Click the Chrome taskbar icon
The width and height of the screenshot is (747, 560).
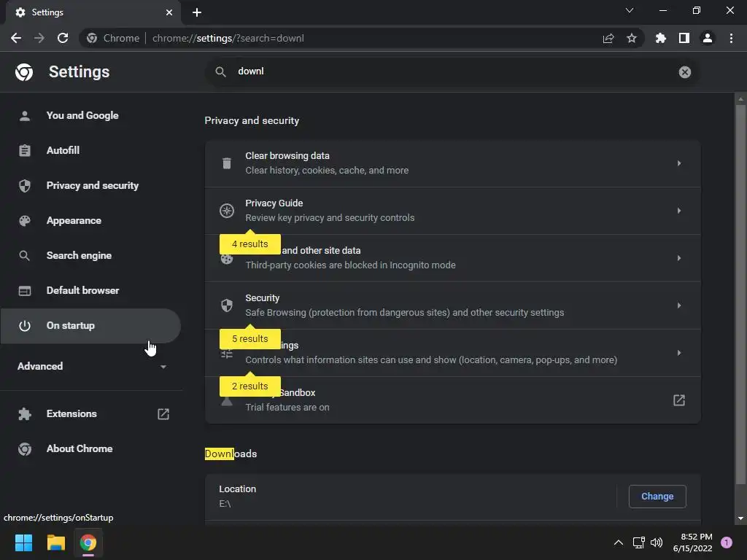tap(88, 542)
